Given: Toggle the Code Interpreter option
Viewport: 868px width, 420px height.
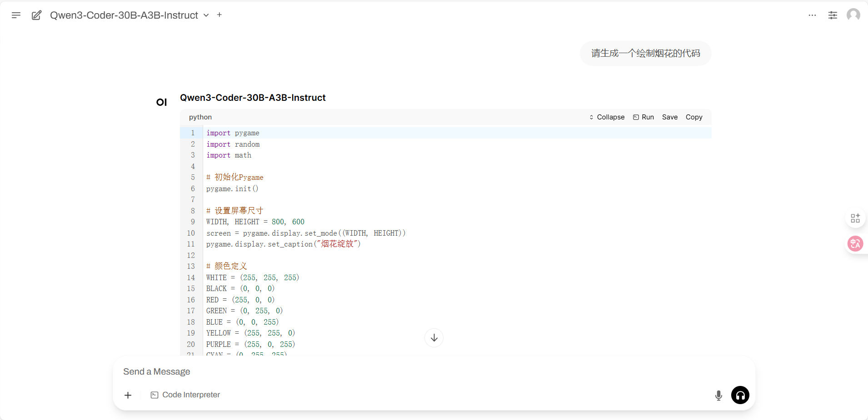Looking at the screenshot, I should tap(185, 395).
